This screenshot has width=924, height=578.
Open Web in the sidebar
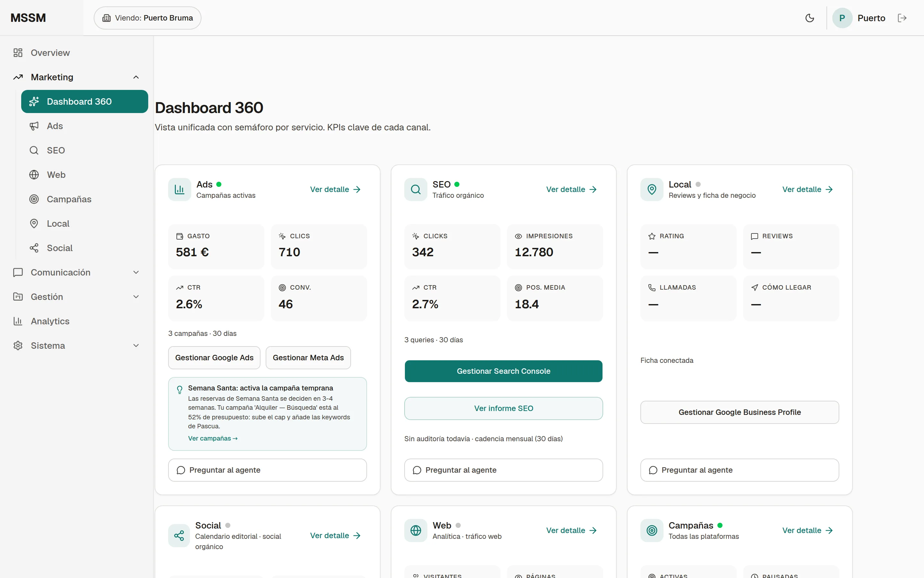coord(84,175)
